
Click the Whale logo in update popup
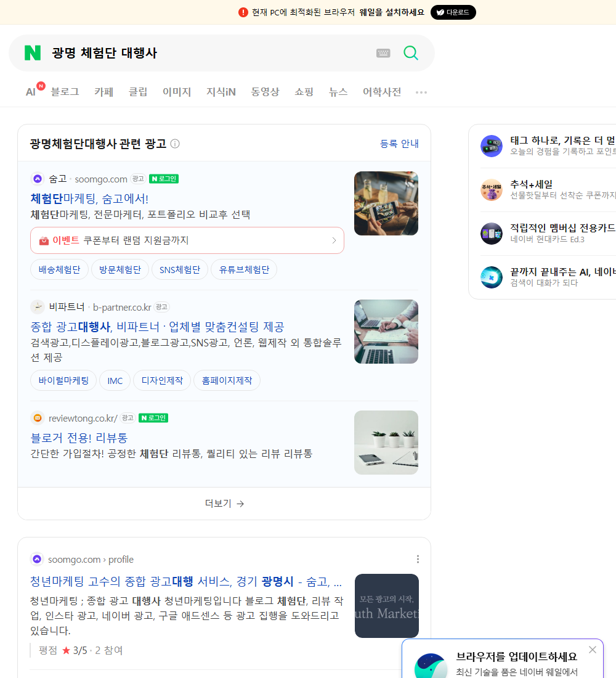click(x=431, y=666)
